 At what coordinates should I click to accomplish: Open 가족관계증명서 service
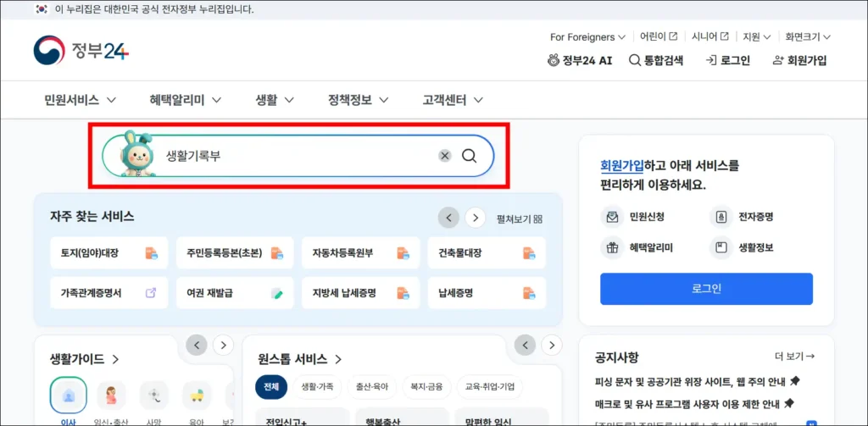[x=109, y=293]
